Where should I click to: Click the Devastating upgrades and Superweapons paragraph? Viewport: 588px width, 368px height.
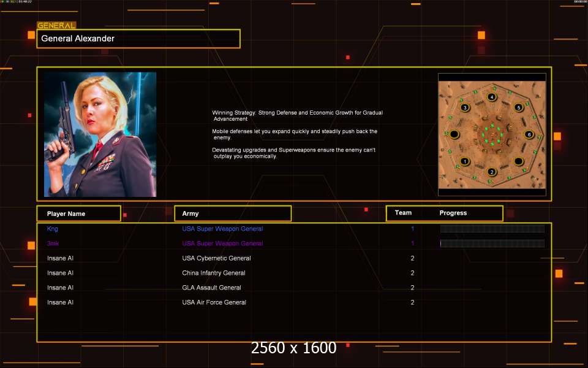[x=293, y=153]
